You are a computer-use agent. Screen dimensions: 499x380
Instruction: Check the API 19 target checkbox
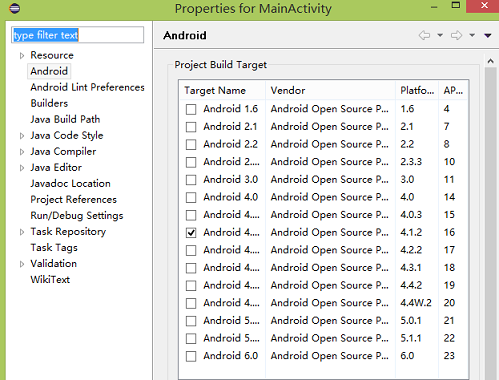tap(191, 286)
